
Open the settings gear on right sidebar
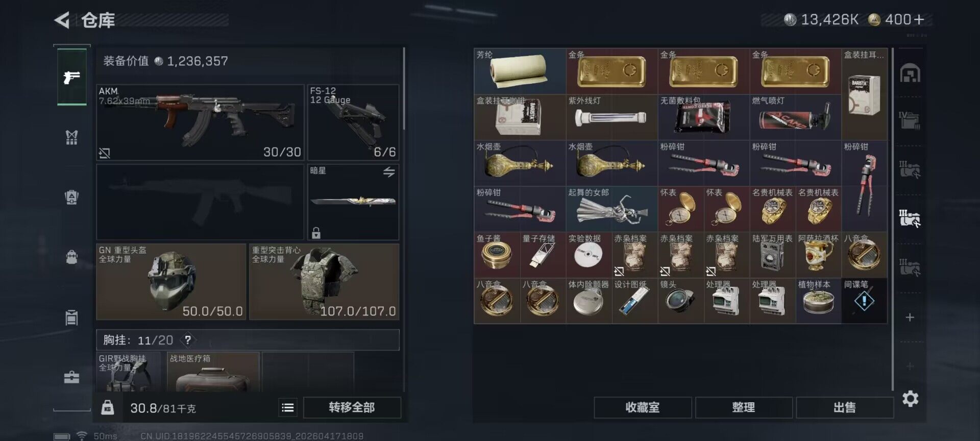[x=910, y=399]
